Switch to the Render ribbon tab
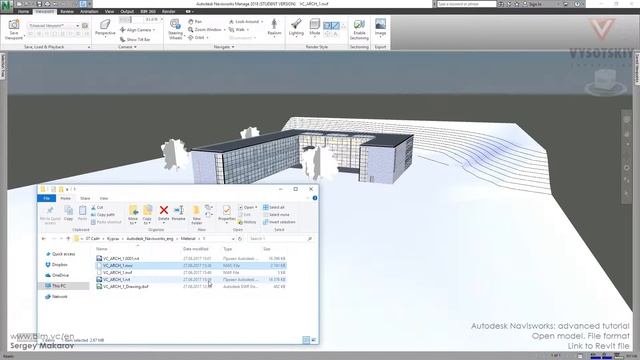 click(169, 11)
